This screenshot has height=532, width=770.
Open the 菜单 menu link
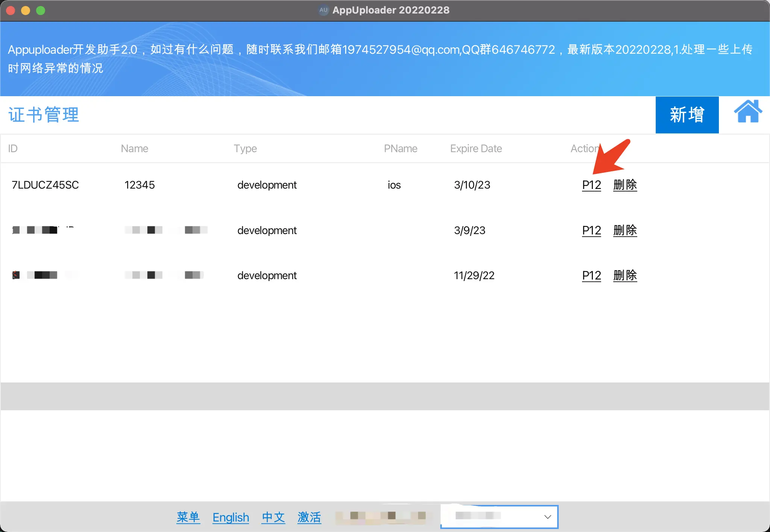[x=188, y=517]
